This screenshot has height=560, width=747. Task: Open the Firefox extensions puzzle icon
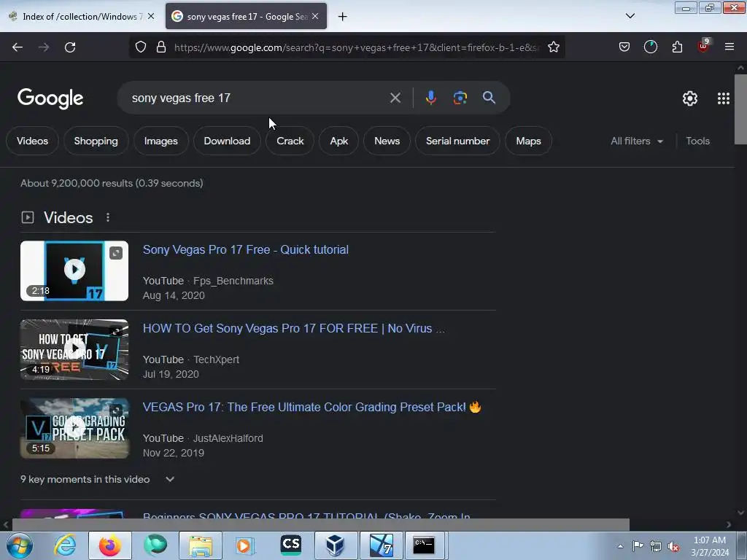(x=677, y=47)
